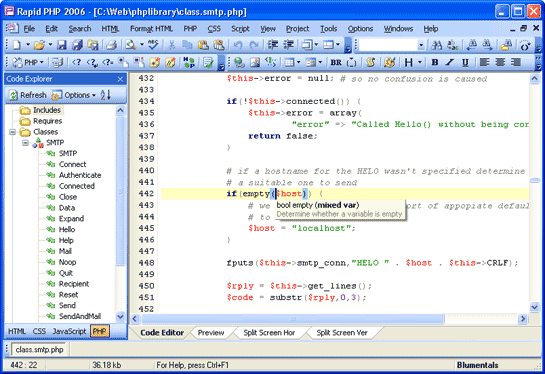Viewport: 545px width, 374px height.
Task: Insert a PHP open tag with the <? icon
Action: click(x=76, y=63)
